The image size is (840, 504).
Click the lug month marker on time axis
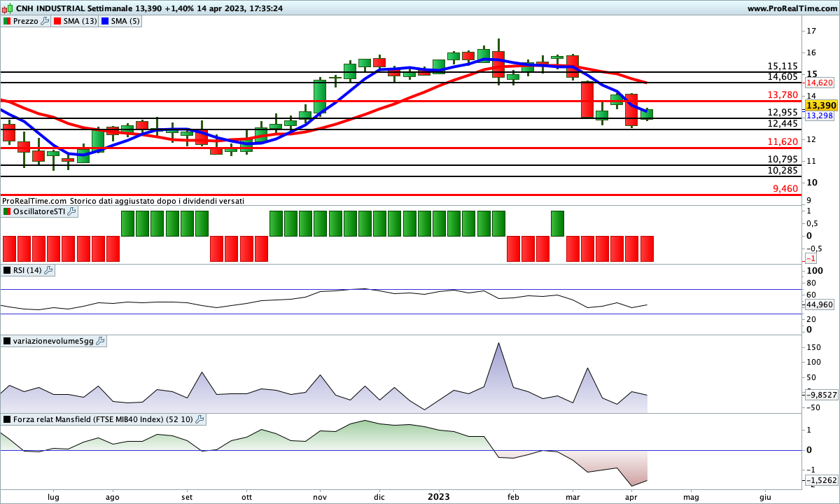point(53,497)
